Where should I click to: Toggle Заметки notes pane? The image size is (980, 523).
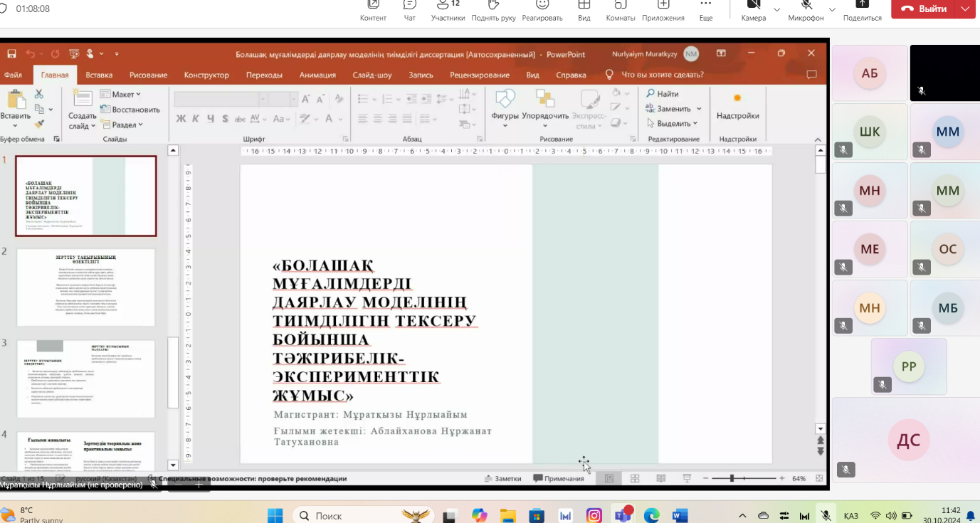[x=502, y=479]
